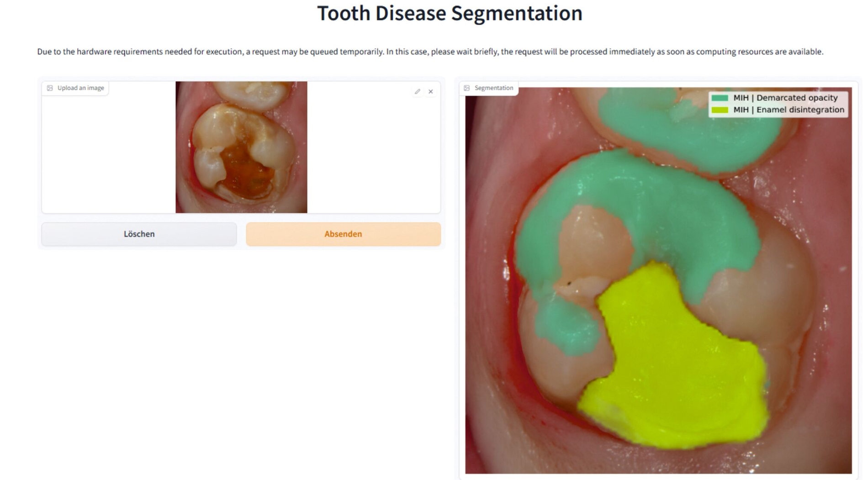868x480 pixels.
Task: Click yellow Enamel disintegration legend swatch
Action: tap(720, 110)
